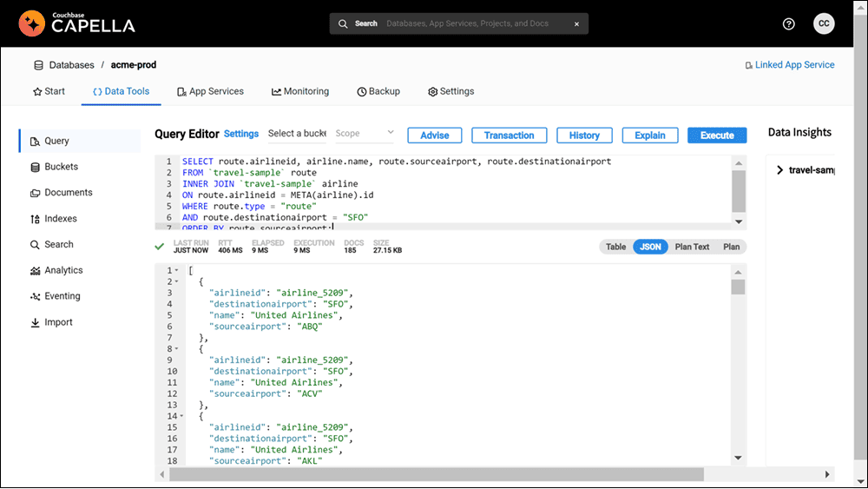Open the CC user avatar menu
Image resolution: width=868 pixels, height=489 pixels.
(x=824, y=23)
